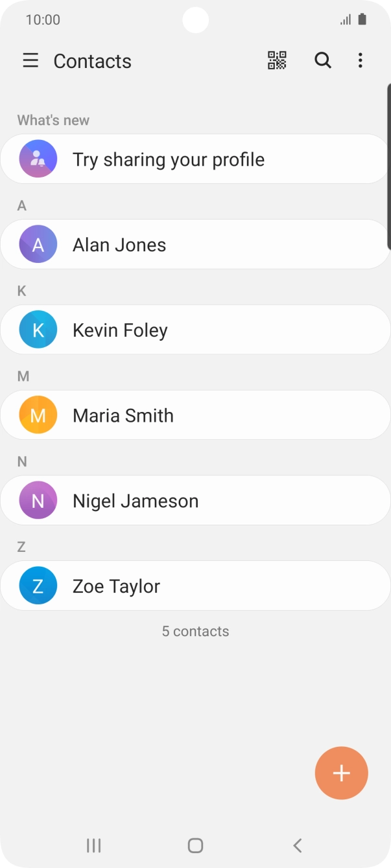This screenshot has width=391, height=868.
Task: Tap the Back navigation button
Action: (x=297, y=845)
